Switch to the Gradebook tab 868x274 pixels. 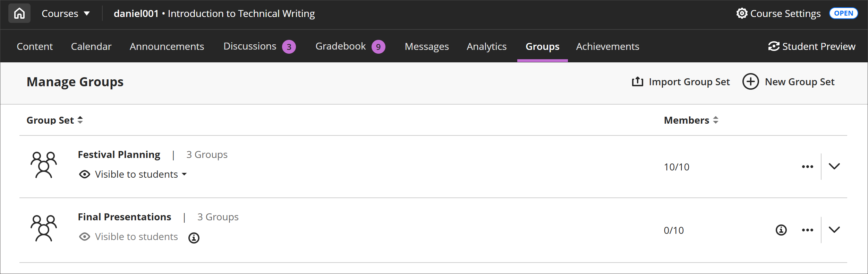pos(340,46)
